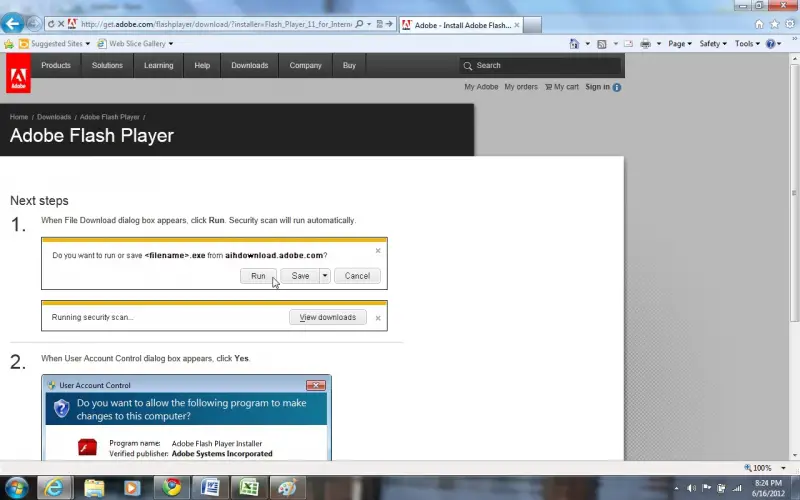
Task: Click the Read mail envelope icon
Action: (x=629, y=44)
